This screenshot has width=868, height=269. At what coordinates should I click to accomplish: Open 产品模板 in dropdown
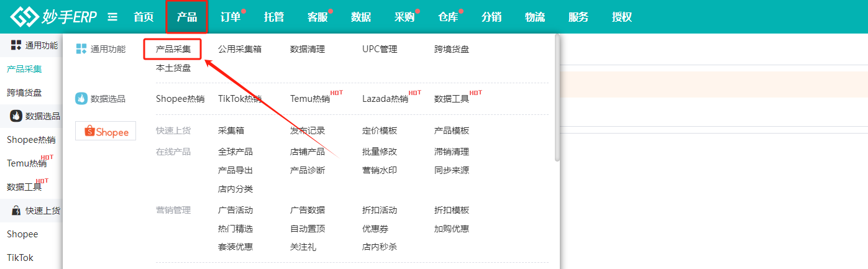point(452,130)
